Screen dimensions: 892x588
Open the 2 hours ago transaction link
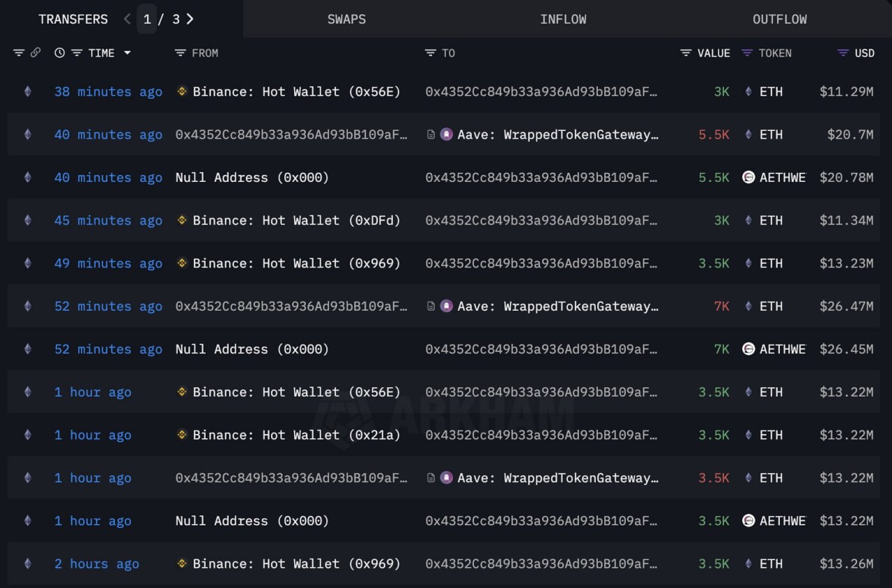pyautogui.click(x=97, y=564)
